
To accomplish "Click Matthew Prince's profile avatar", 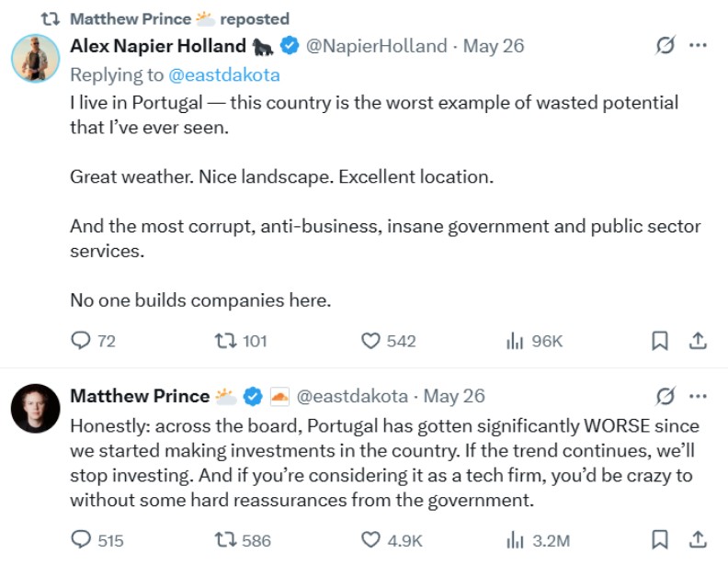I will 35,408.
